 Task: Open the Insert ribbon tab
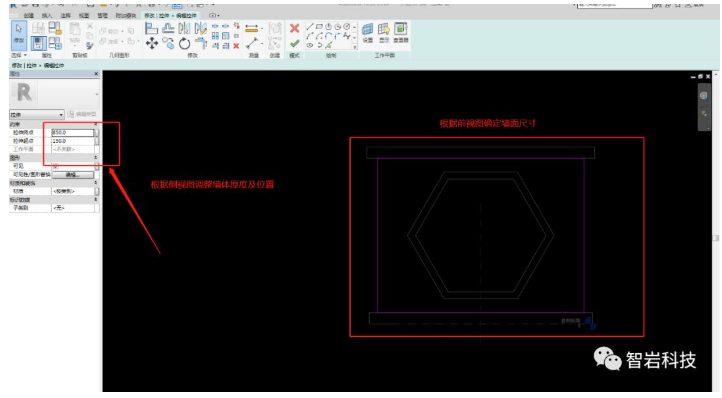[x=47, y=16]
